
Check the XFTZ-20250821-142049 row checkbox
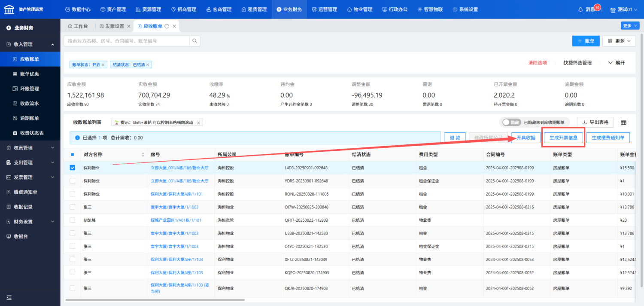pos(73,259)
